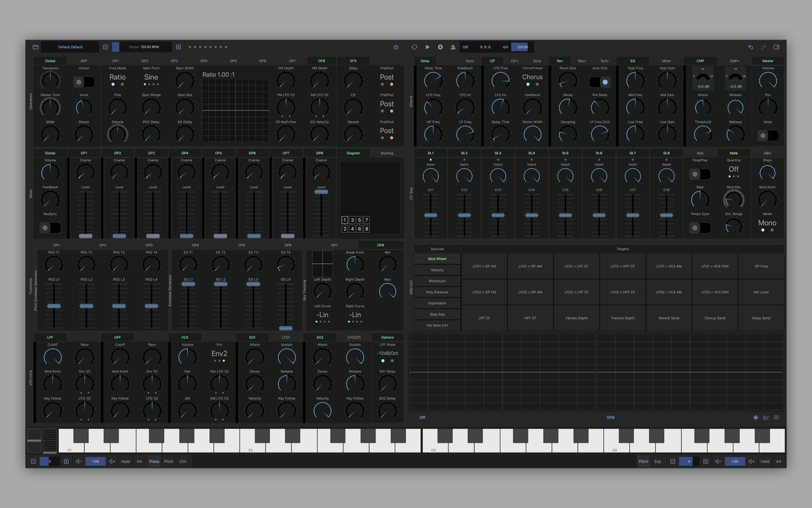Click volume-down speaker icon near Exp
Screen dimensions: 812x508
point(718,461)
